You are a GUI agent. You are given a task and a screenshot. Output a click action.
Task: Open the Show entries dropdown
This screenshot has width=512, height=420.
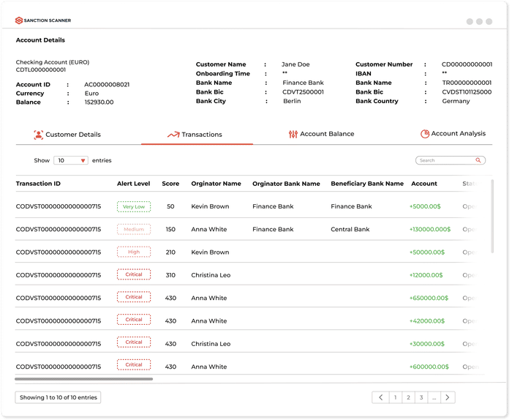(71, 160)
